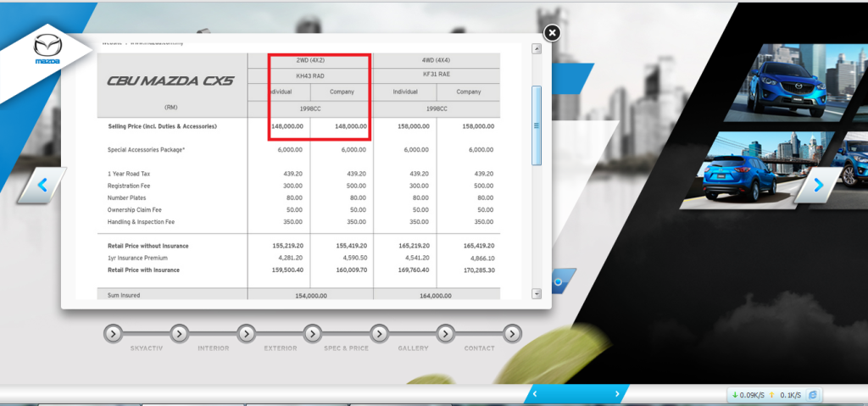
Task: Open the SPEC & PRICE section
Action: tap(346, 348)
